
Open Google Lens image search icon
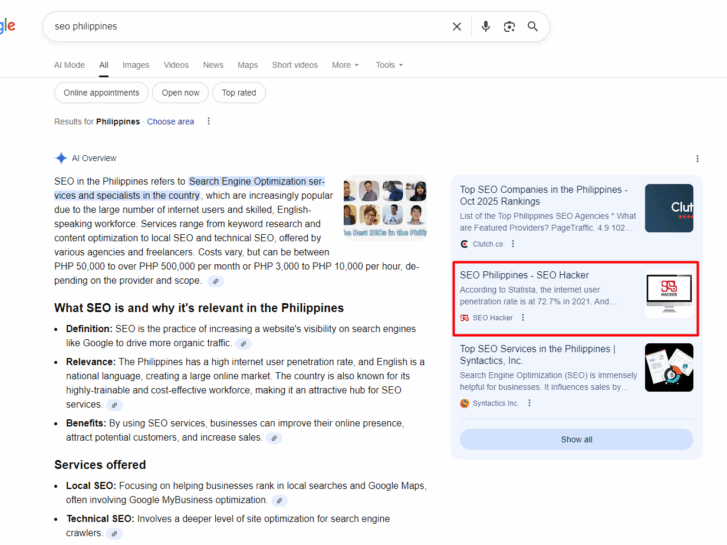tap(509, 26)
